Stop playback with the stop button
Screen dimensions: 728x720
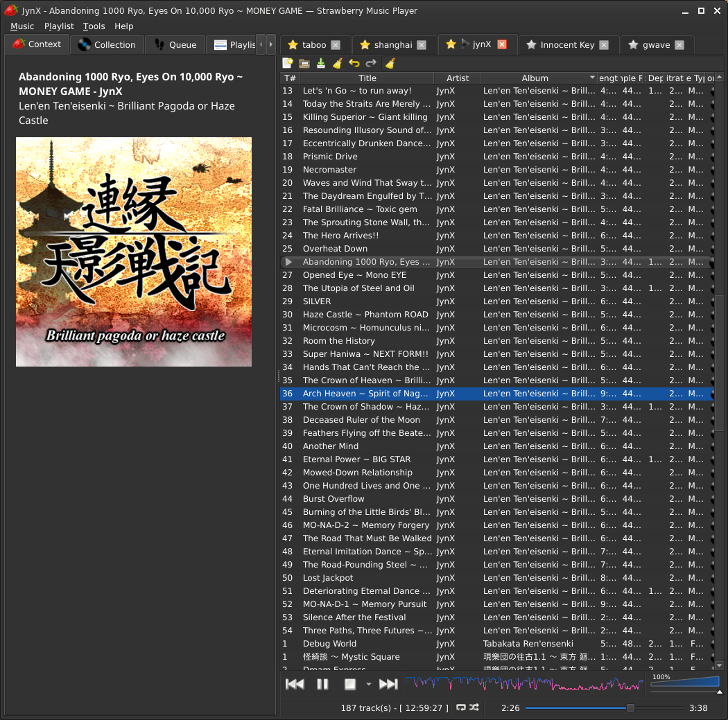[x=350, y=684]
